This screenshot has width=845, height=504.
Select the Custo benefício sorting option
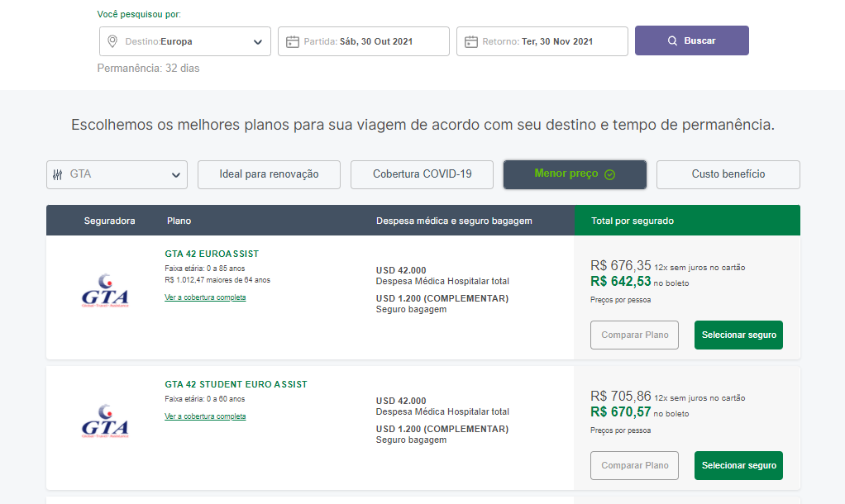[x=728, y=174]
